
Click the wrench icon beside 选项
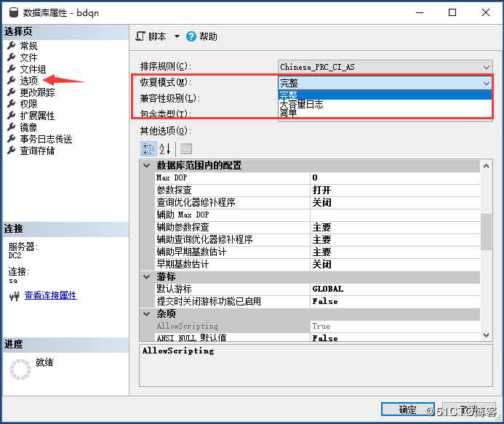pyautogui.click(x=11, y=81)
